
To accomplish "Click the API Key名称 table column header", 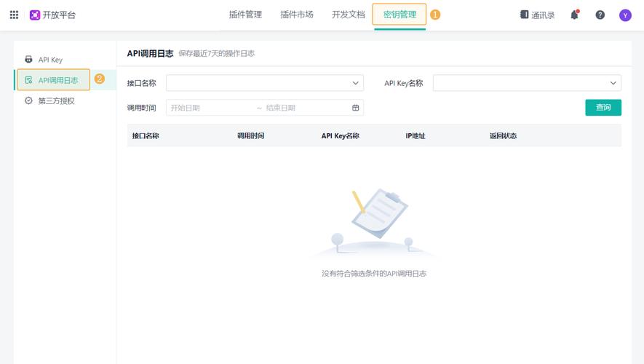I will (x=340, y=135).
